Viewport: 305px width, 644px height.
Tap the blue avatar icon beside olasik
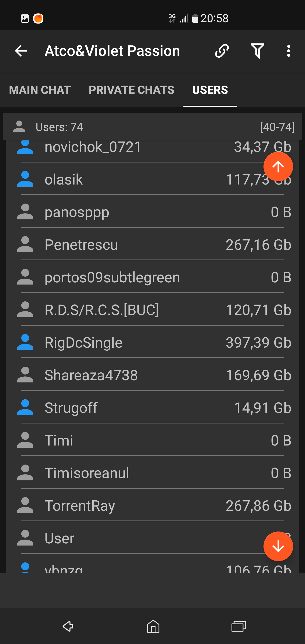(x=25, y=179)
